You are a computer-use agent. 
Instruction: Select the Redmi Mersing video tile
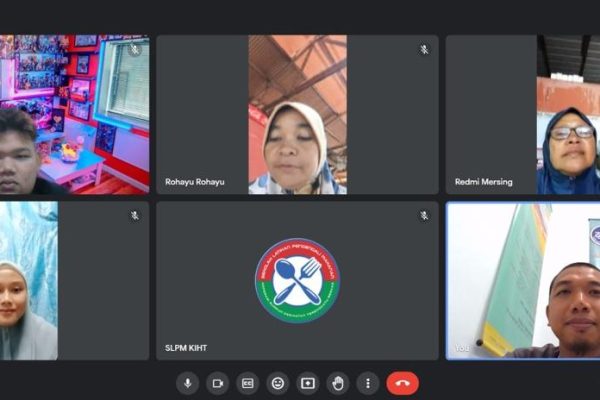(522, 115)
